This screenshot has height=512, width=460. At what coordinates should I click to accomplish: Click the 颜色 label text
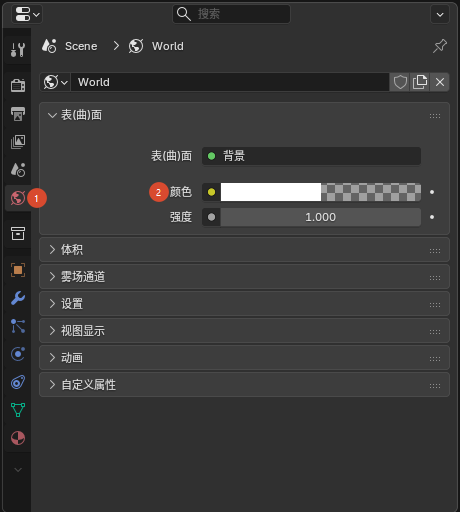tap(181, 192)
